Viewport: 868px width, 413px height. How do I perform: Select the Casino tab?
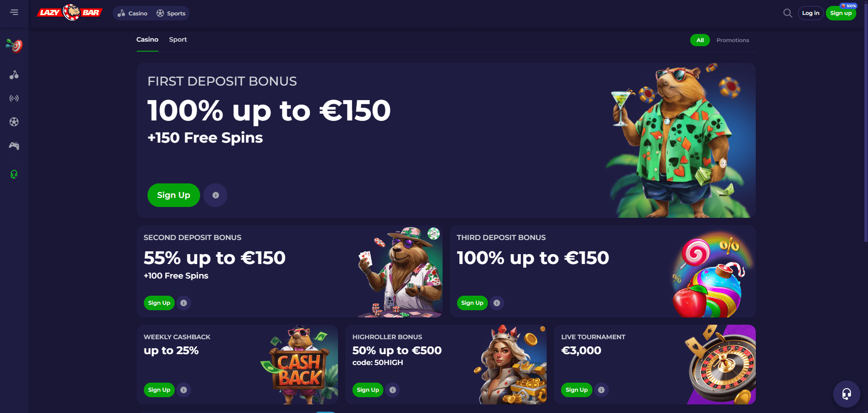click(x=148, y=39)
